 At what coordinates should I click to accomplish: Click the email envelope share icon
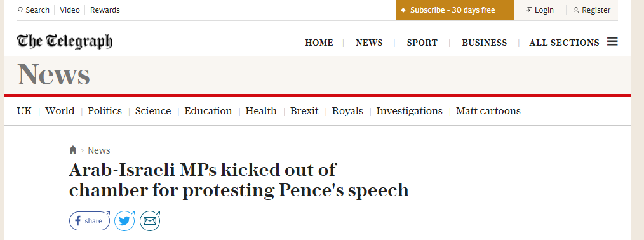150,221
